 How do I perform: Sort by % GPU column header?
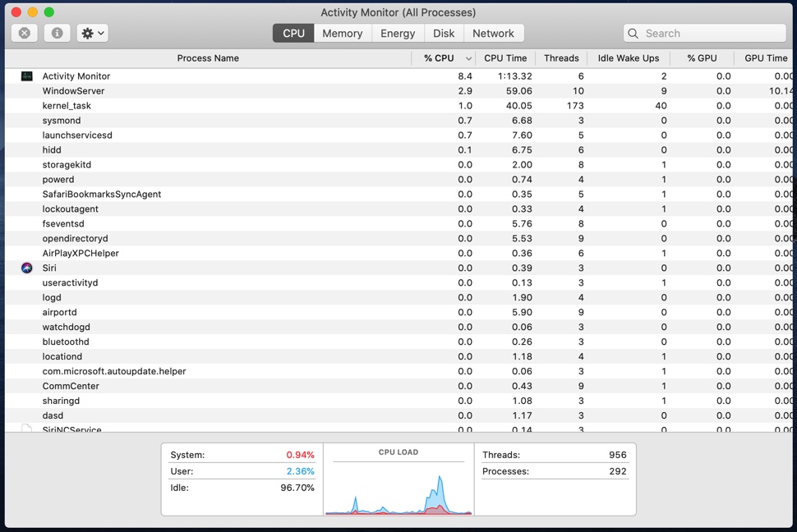(702, 58)
